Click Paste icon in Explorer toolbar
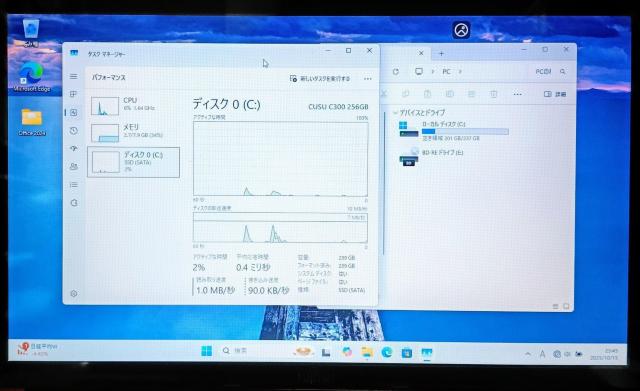Image resolution: width=640 pixels, height=391 pixels. pyautogui.click(x=427, y=94)
